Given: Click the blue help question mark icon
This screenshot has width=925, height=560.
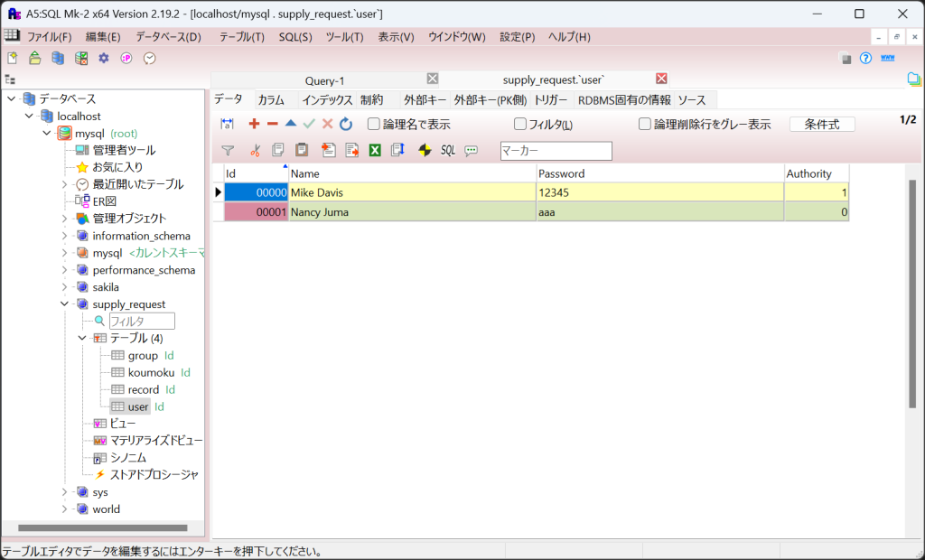Looking at the screenshot, I should [865, 58].
